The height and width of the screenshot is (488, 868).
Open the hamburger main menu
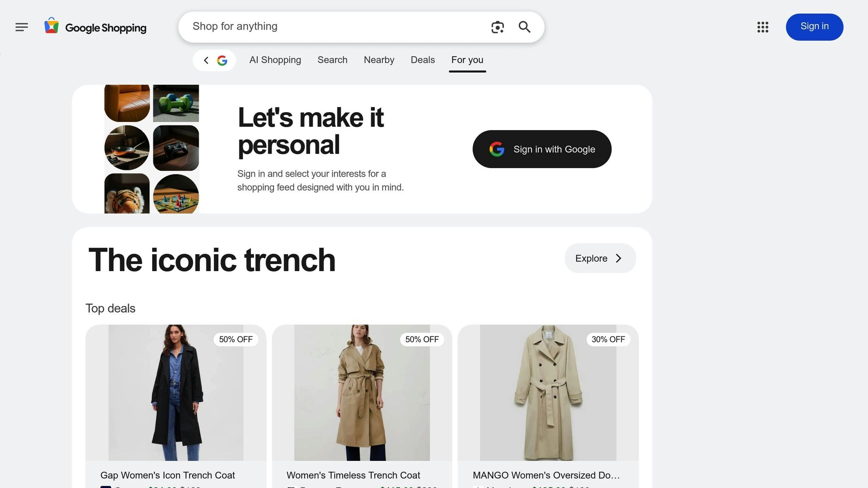click(22, 27)
